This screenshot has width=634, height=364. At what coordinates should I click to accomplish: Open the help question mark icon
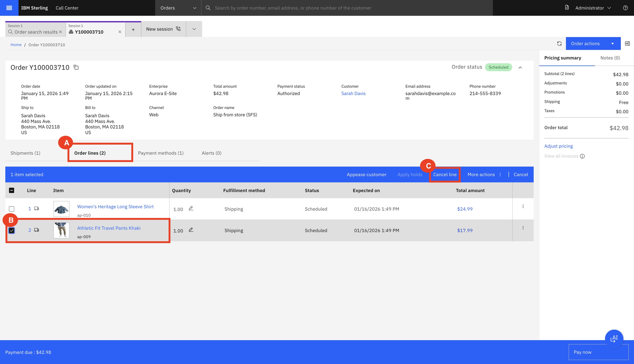click(625, 8)
